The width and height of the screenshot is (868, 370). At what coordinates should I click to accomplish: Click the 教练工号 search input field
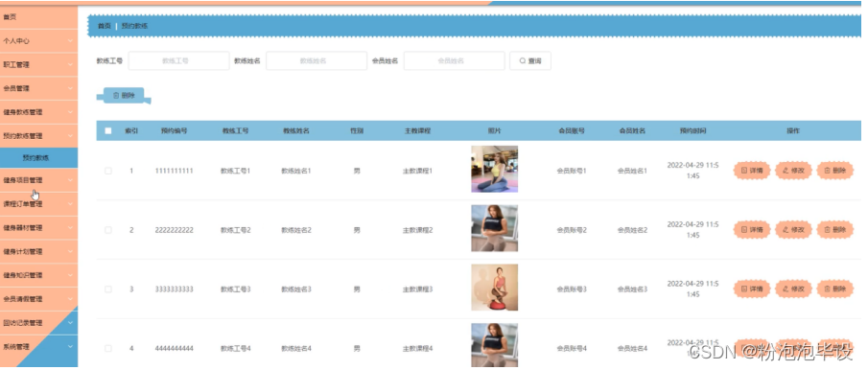(178, 60)
